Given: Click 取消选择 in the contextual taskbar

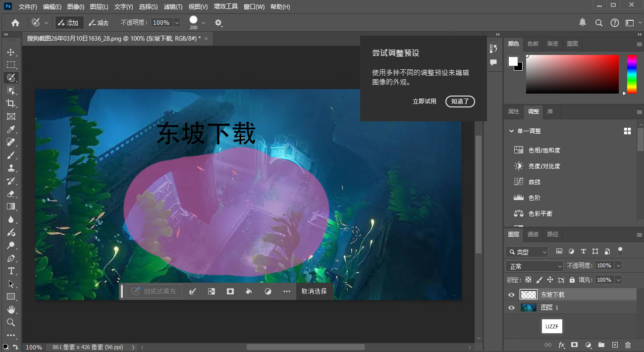Looking at the screenshot, I should [314, 291].
